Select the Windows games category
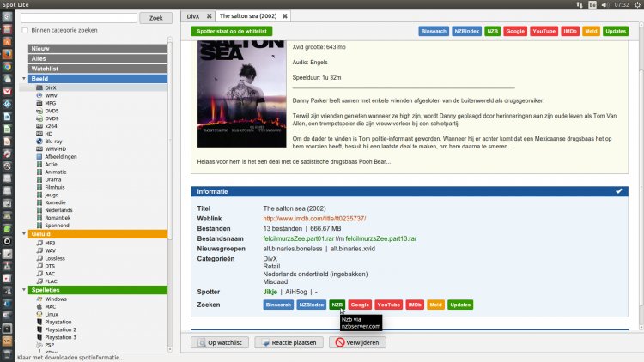The width and height of the screenshot is (644, 362). point(52,299)
